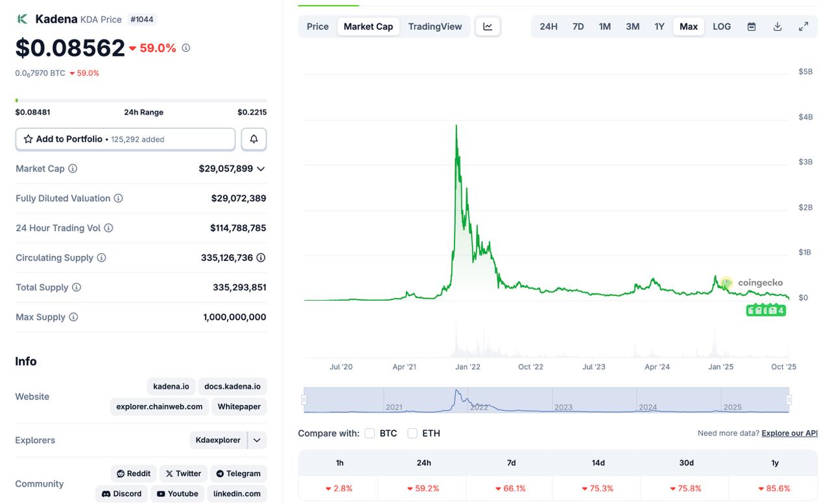Download chart data via download icon
This screenshot has width=830, height=504.
[x=777, y=27]
